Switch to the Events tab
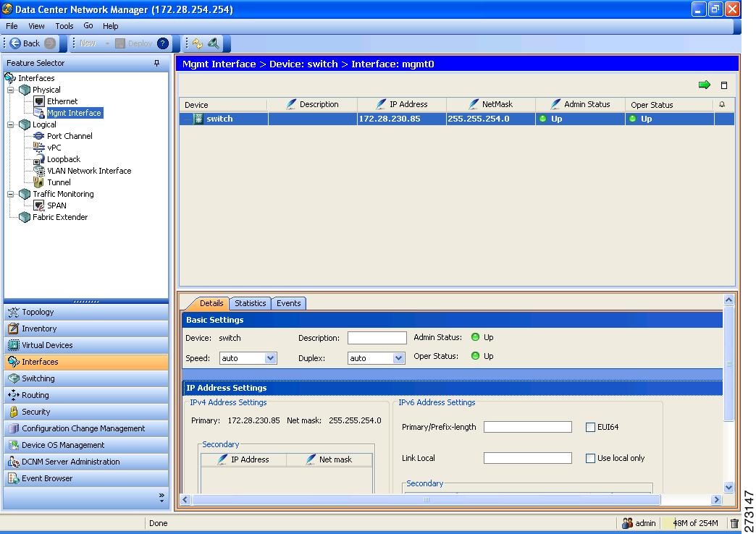Image resolution: width=756 pixels, height=534 pixels. tap(288, 303)
